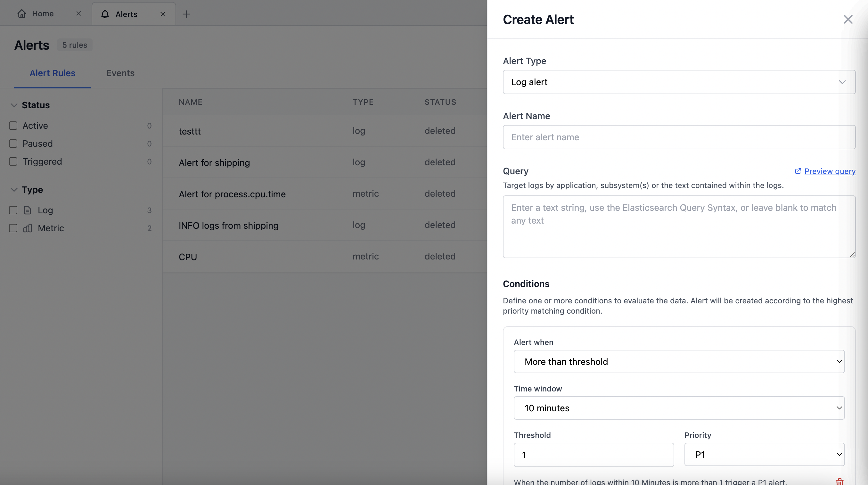Click the external link icon next to Preview query
868x485 pixels.
click(798, 171)
